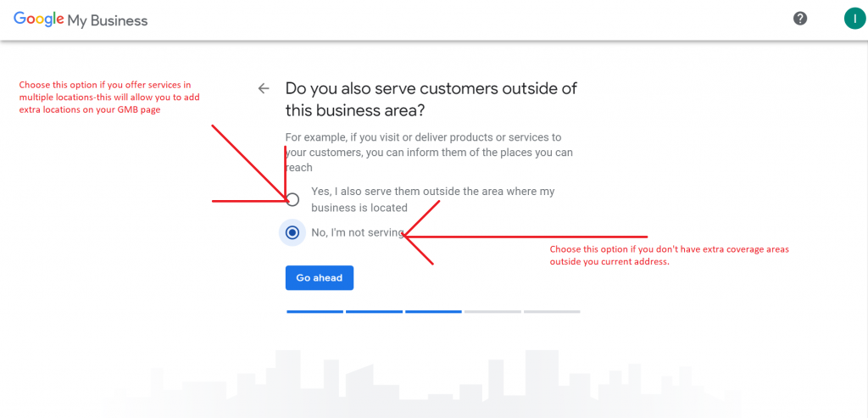Click the 'For example, if you visit' description
Viewport: 868px width, 418px height.
428,152
